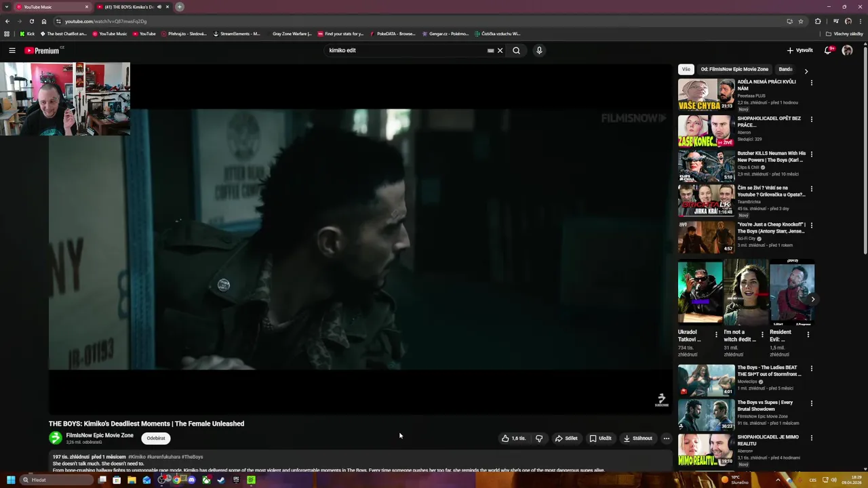Viewport: 868px width, 488px height.
Task: Run search with the magnifier button
Action: coord(517,50)
